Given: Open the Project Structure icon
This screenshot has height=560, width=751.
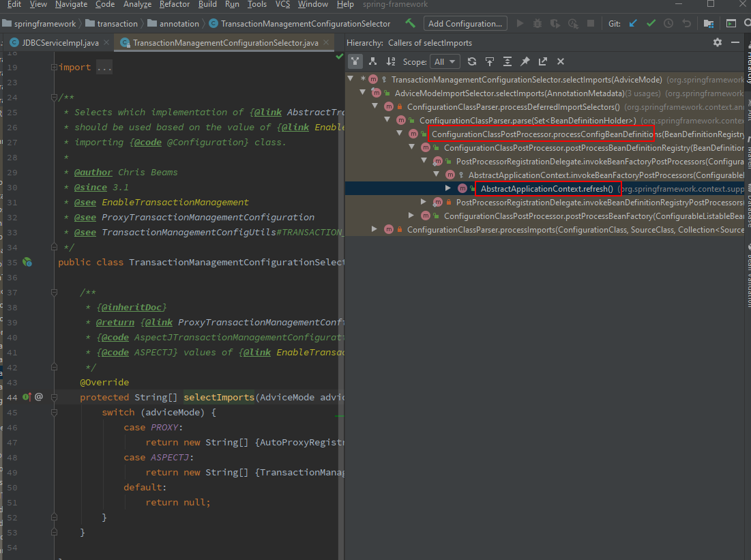Looking at the screenshot, I should pyautogui.click(x=709, y=23).
